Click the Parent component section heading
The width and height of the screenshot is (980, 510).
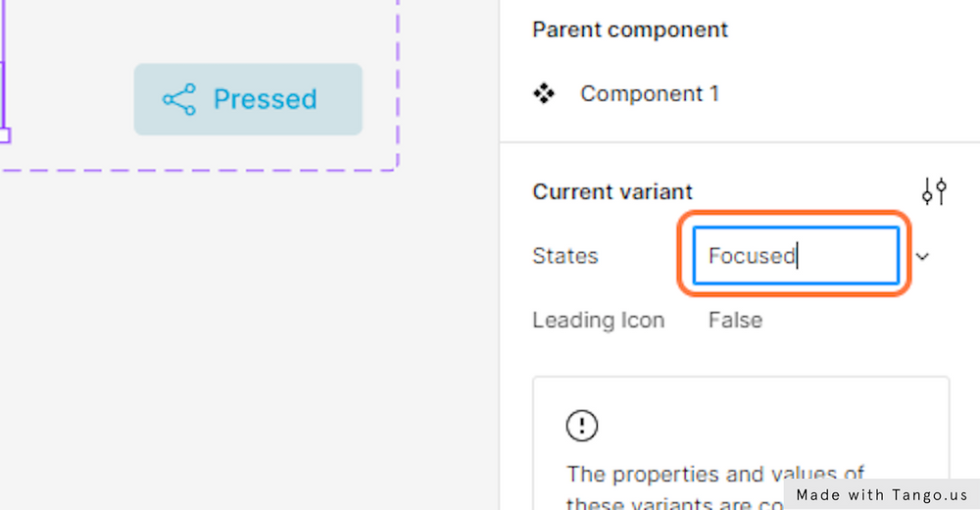(x=630, y=29)
